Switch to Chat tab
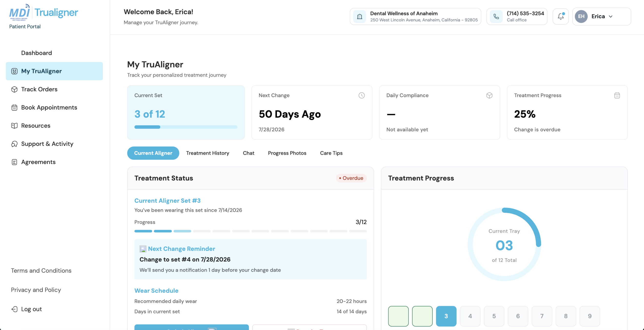This screenshot has width=644, height=330. pyautogui.click(x=248, y=153)
